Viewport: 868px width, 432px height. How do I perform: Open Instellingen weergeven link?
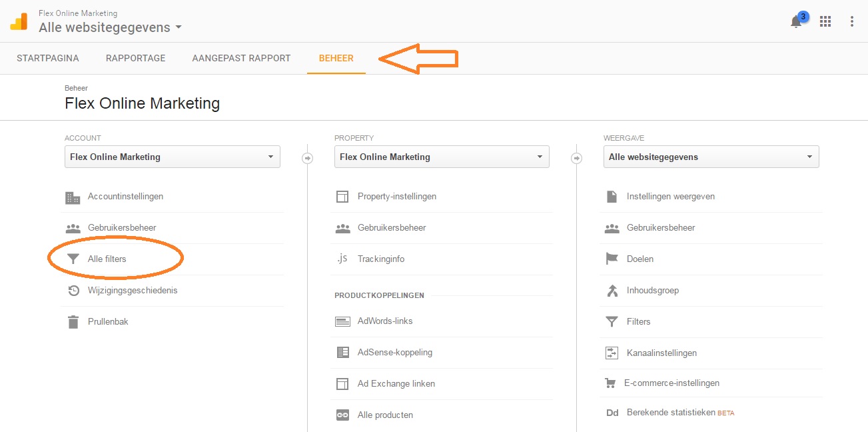pyautogui.click(x=671, y=197)
